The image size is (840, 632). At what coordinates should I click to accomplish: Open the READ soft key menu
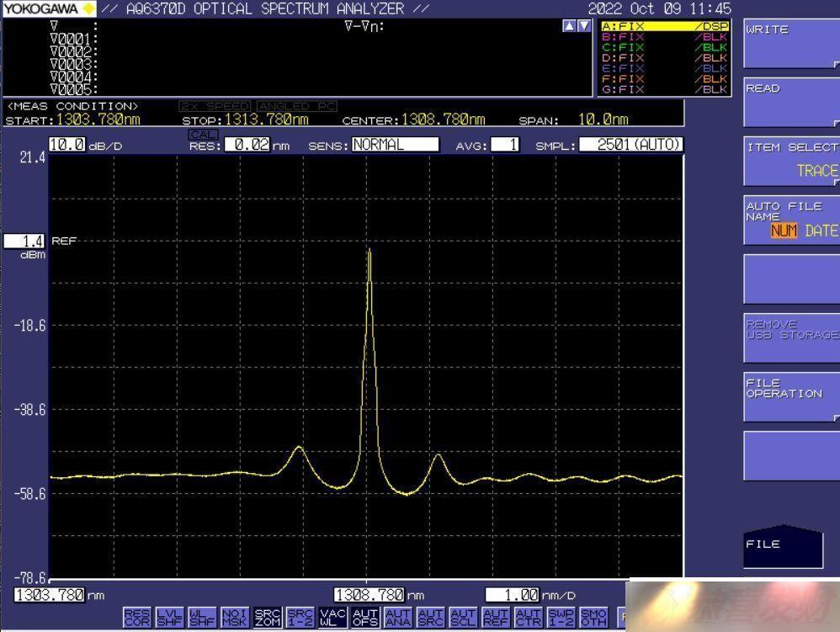click(x=792, y=103)
